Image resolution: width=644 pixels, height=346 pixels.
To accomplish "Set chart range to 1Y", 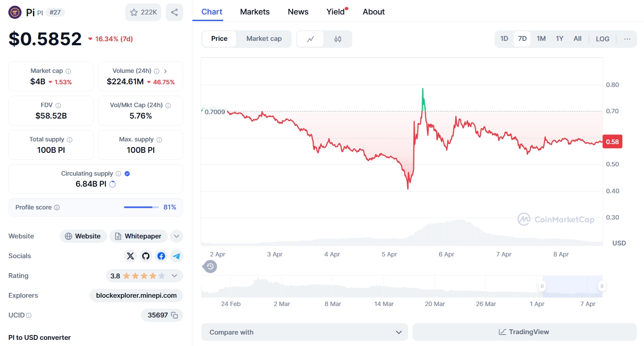I will click(x=560, y=39).
